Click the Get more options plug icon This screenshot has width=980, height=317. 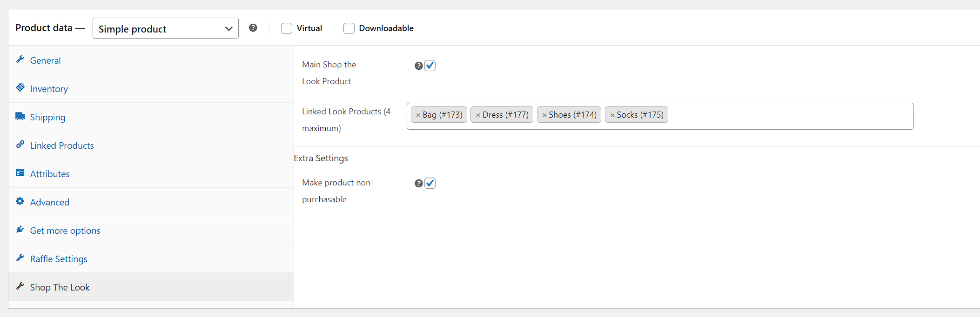pyautogui.click(x=20, y=230)
